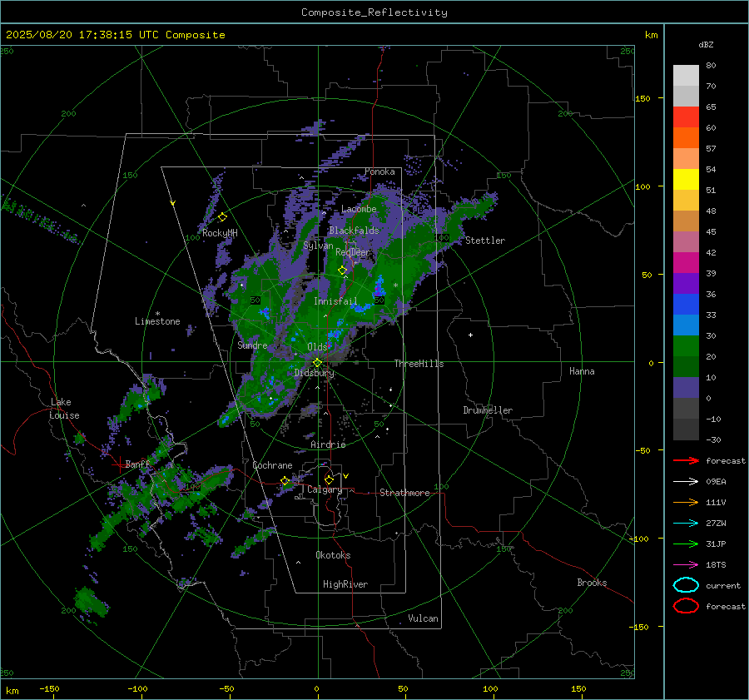
Task: Click the Drumheller city label
Action: tap(488, 410)
